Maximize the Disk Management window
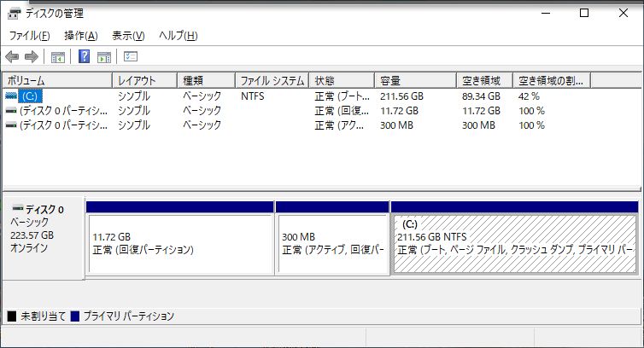The height and width of the screenshot is (348, 644). click(x=584, y=13)
